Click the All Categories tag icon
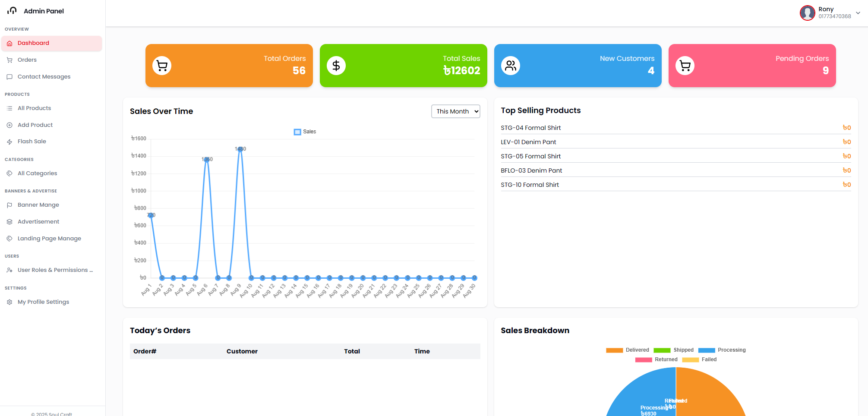Image resolution: width=868 pixels, height=416 pixels. click(9, 173)
